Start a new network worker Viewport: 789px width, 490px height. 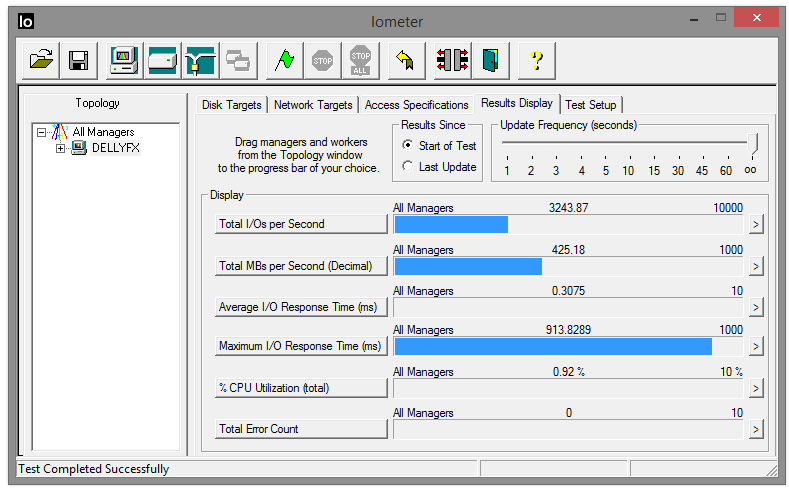pos(200,60)
